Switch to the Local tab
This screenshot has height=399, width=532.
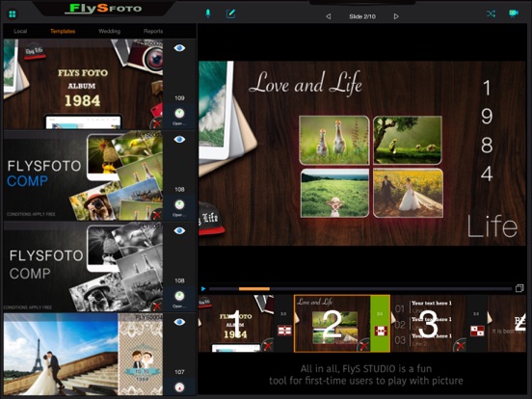tap(20, 31)
